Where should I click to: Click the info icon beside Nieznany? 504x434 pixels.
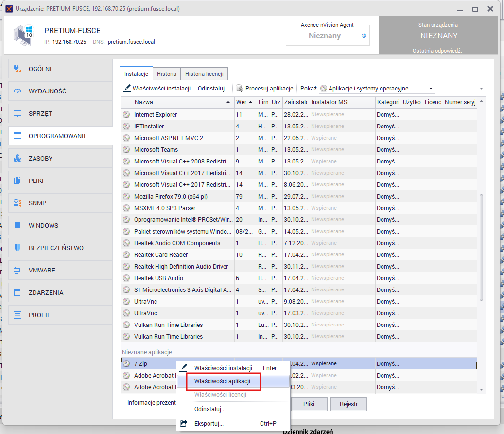pyautogui.click(x=364, y=36)
